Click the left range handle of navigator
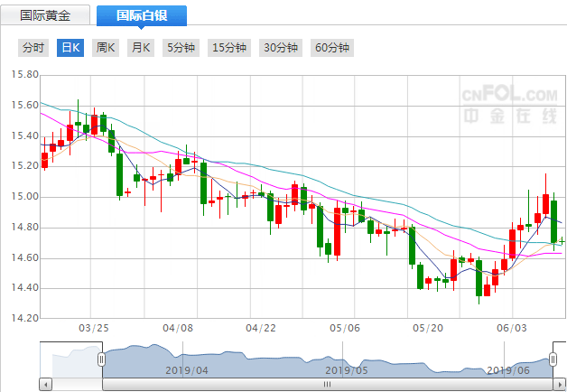This screenshot has width=567, height=392. [x=101, y=359]
